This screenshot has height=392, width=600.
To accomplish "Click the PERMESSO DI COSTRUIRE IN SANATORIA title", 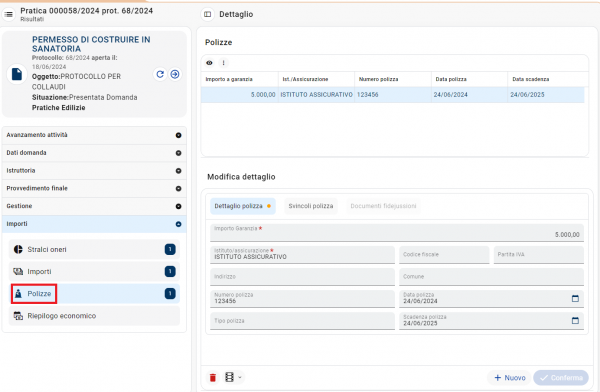I will pos(91,44).
